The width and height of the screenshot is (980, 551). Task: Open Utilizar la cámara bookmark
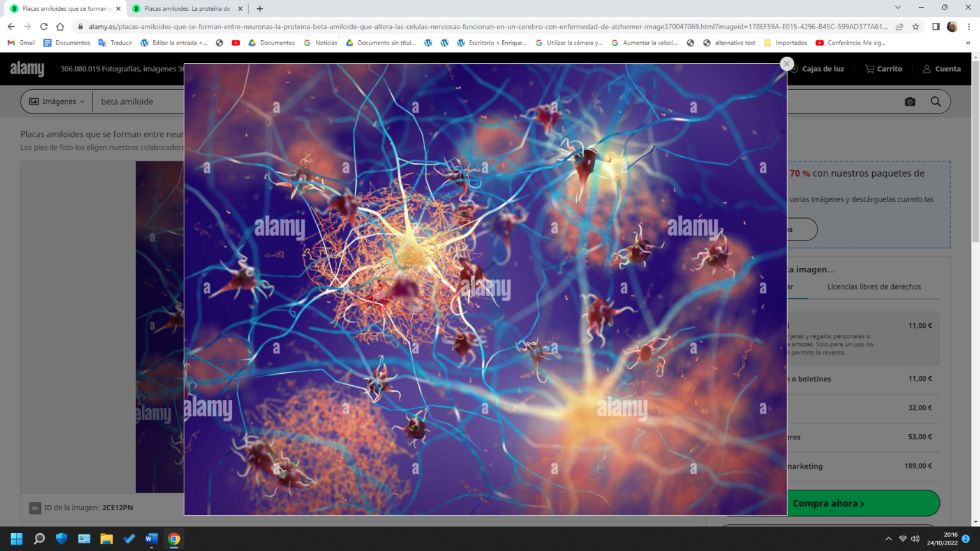[568, 43]
